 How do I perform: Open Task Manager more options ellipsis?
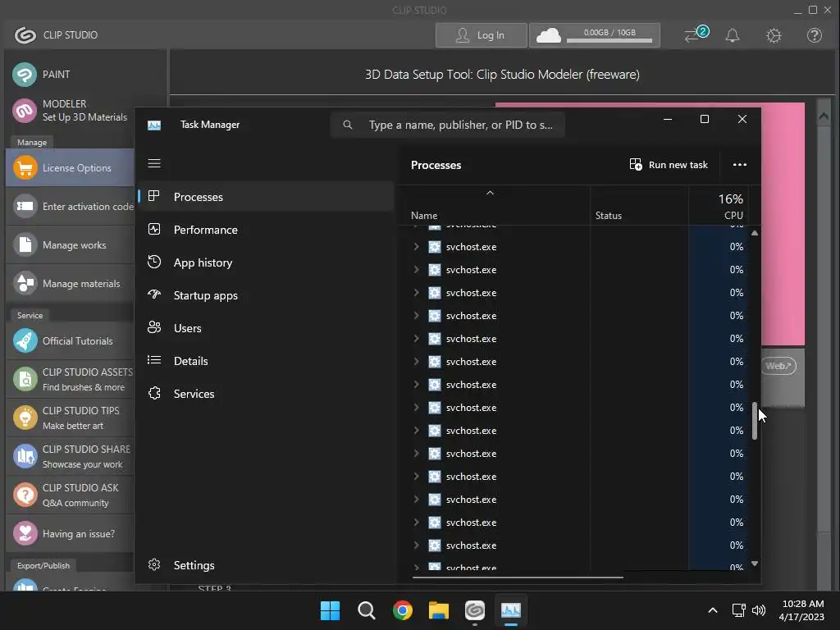[x=740, y=164]
